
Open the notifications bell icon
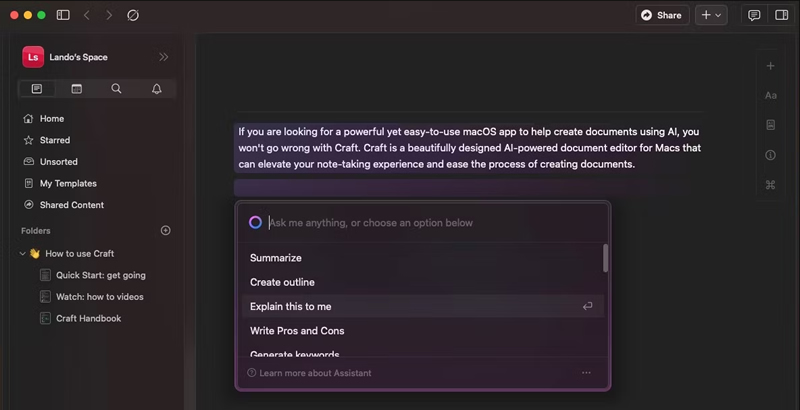157,89
